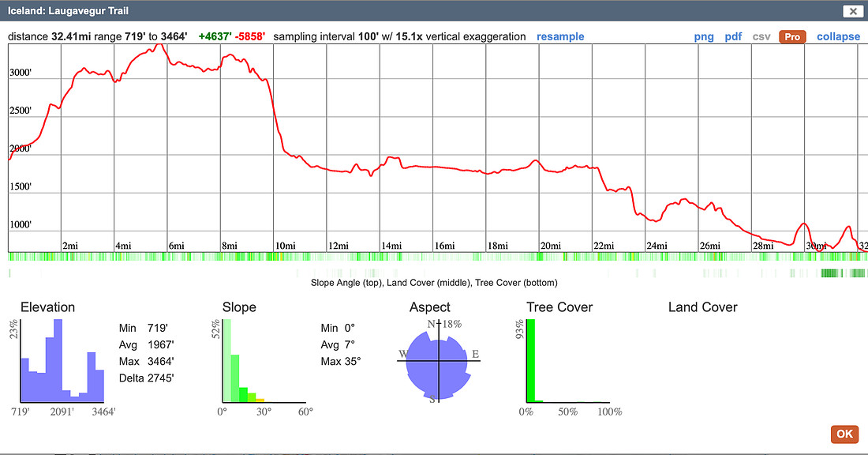This screenshot has height=455, width=868.
Task: Click the sampling interval 100' value
Action: click(x=368, y=36)
